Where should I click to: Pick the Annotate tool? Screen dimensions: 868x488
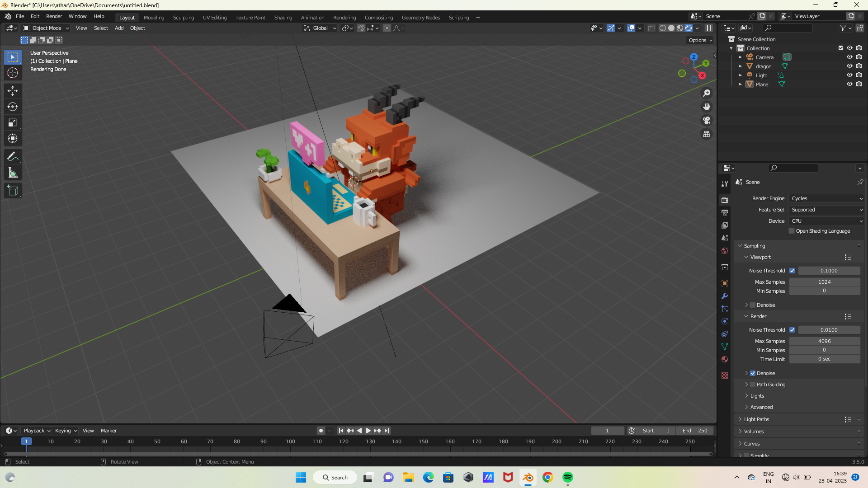[x=13, y=156]
